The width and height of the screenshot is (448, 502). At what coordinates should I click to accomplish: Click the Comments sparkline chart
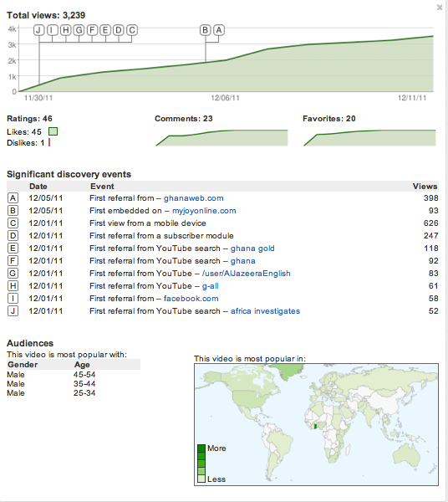[222, 138]
